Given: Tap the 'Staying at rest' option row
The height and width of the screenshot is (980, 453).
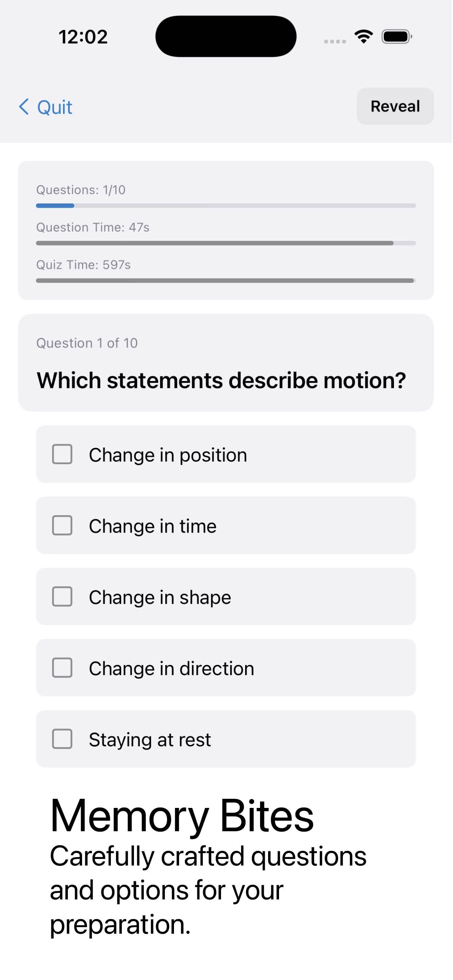Looking at the screenshot, I should [226, 739].
